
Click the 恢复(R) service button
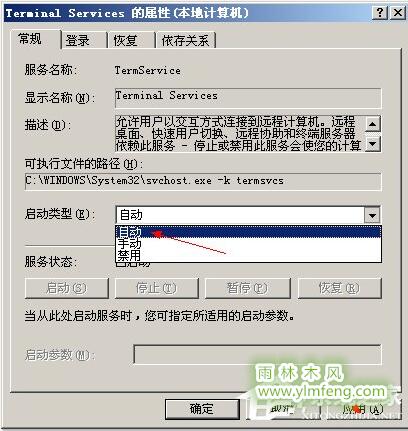[x=339, y=288]
